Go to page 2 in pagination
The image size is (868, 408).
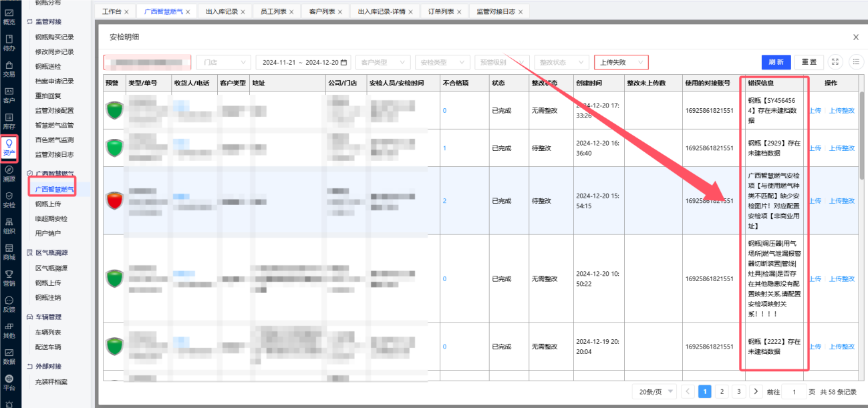[x=722, y=392]
